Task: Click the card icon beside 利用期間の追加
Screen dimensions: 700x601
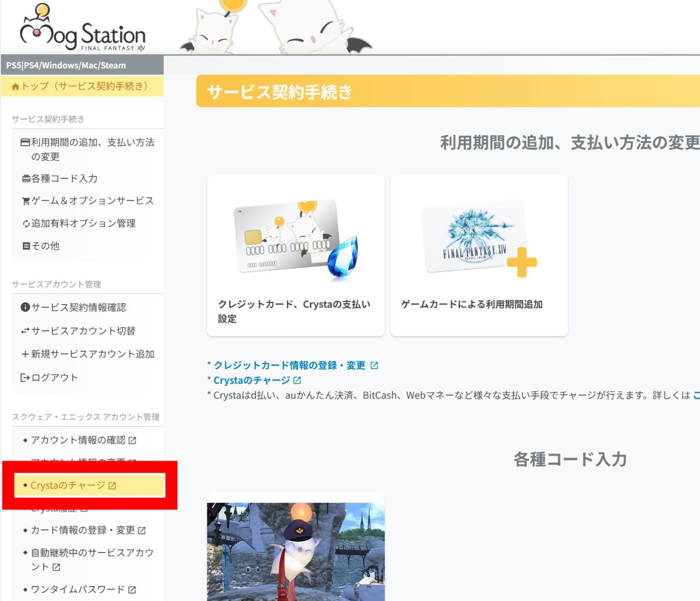Action: [x=26, y=143]
